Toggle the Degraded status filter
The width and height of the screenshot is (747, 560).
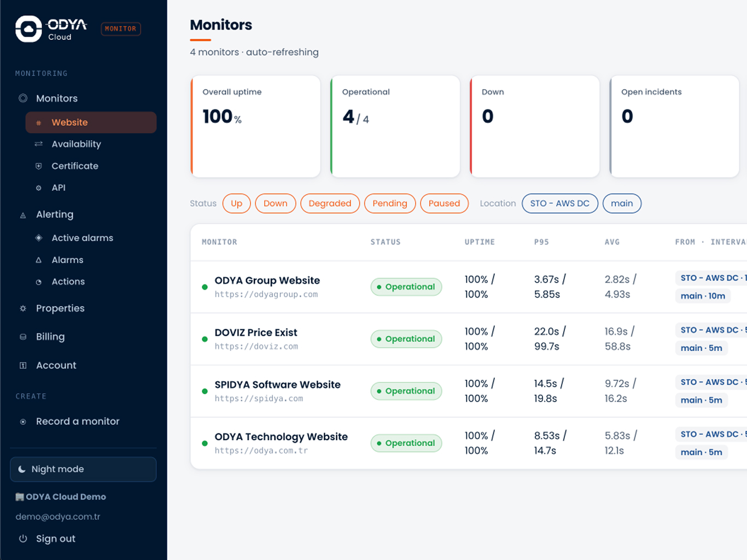[x=330, y=203]
